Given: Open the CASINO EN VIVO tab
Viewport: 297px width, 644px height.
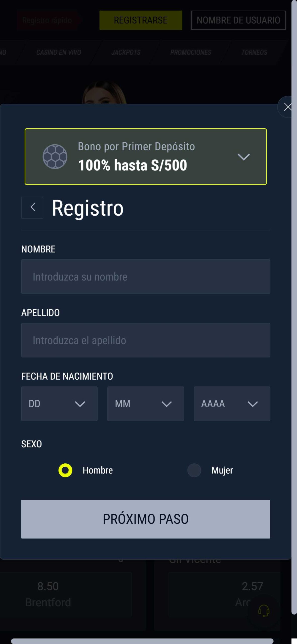Looking at the screenshot, I should pos(59,52).
